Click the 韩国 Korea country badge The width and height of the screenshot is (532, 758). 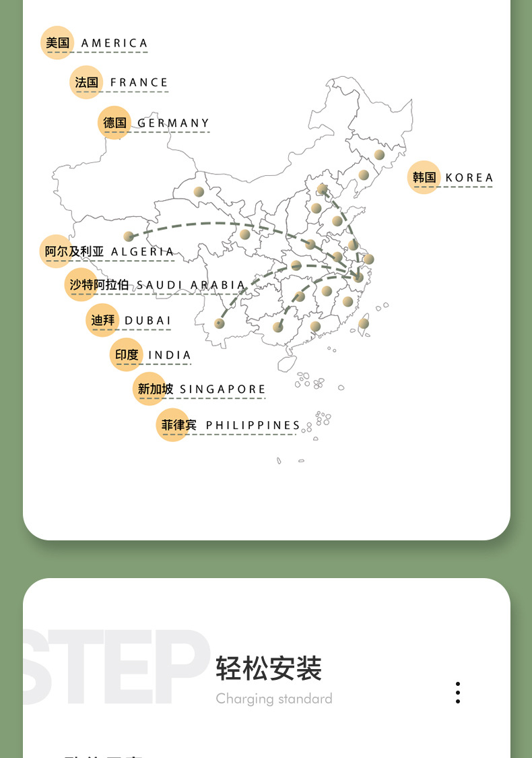pyautogui.click(x=424, y=178)
